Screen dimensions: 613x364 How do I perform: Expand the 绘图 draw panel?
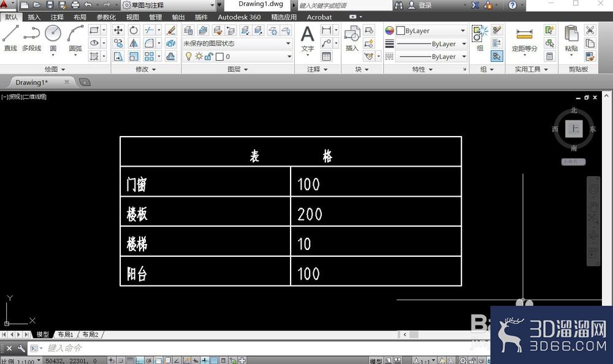coord(55,69)
